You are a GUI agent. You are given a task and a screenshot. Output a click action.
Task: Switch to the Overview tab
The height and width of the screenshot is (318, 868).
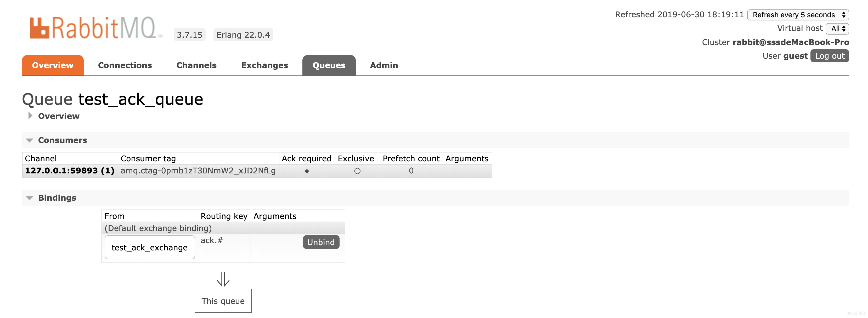coord(53,65)
